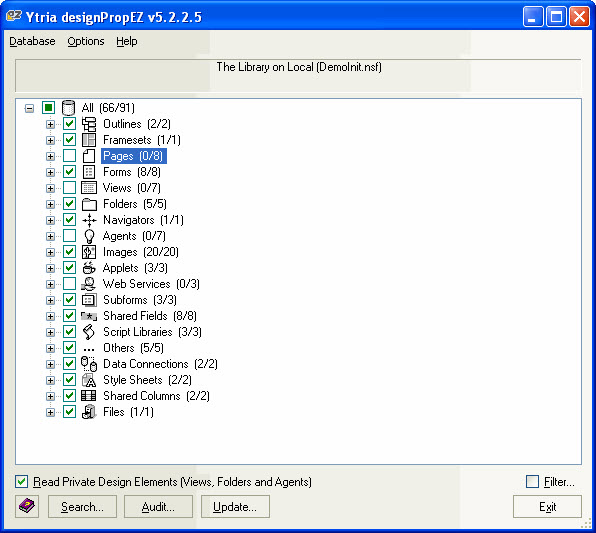Image resolution: width=596 pixels, height=533 pixels.
Task: Uncheck the Images checkbox
Action: click(69, 252)
